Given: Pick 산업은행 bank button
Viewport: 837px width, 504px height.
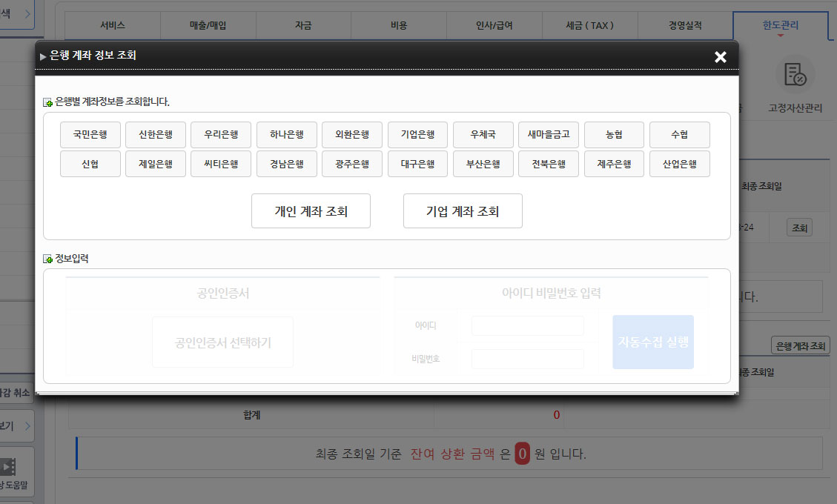Looking at the screenshot, I should point(680,164).
